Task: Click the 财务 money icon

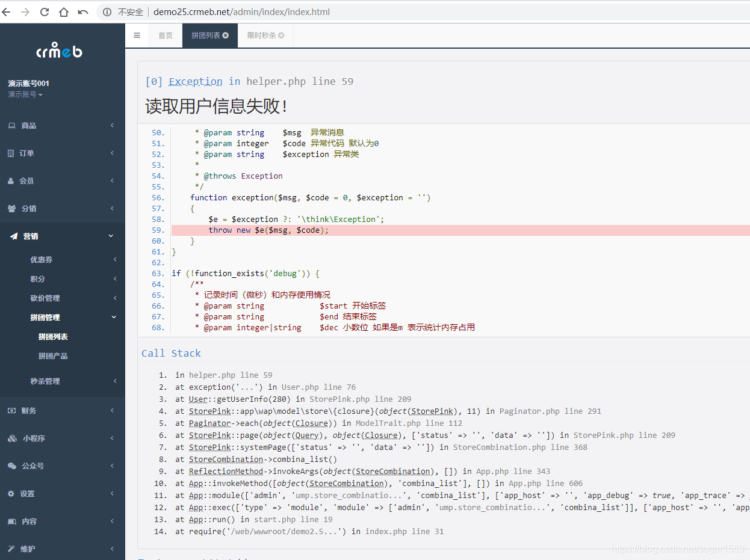Action: pos(11,411)
